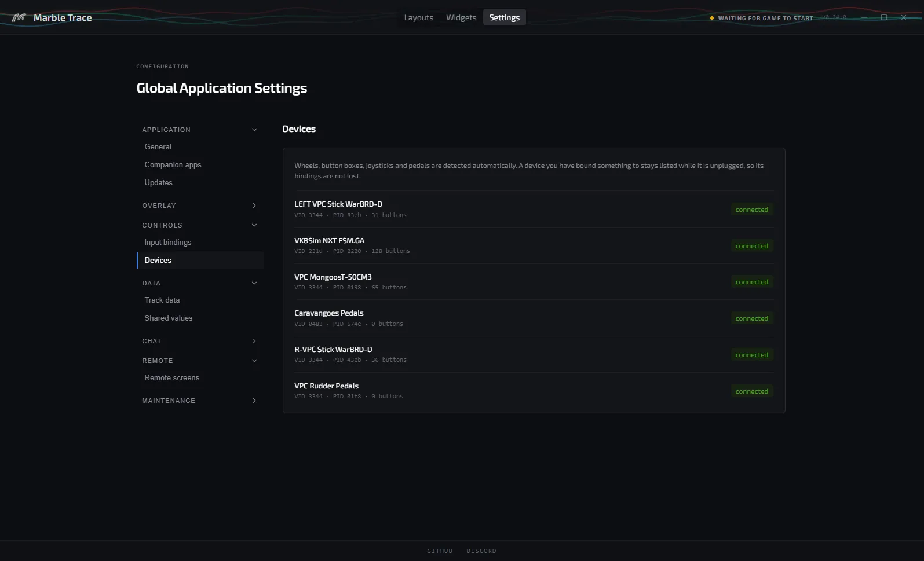924x561 pixels.
Task: Go to Remote screens settings
Action: [200, 378]
